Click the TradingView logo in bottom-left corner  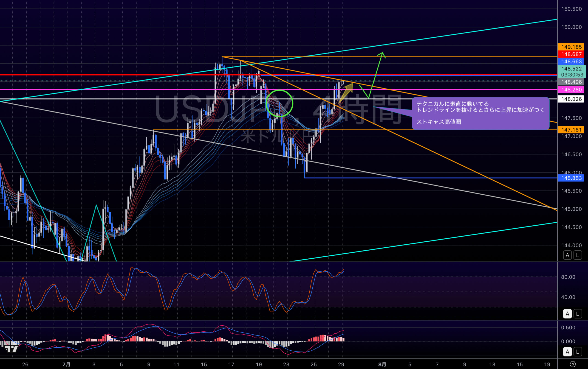click(x=11, y=349)
